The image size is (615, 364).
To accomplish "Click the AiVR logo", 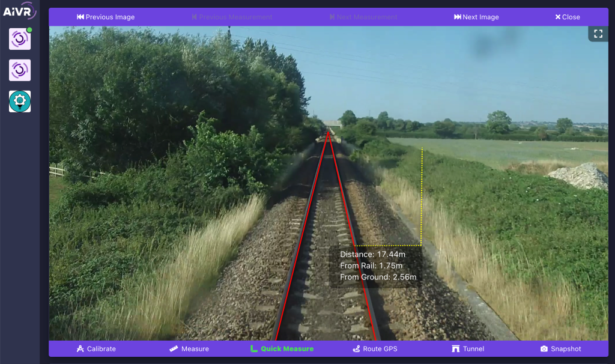I will click(x=19, y=11).
